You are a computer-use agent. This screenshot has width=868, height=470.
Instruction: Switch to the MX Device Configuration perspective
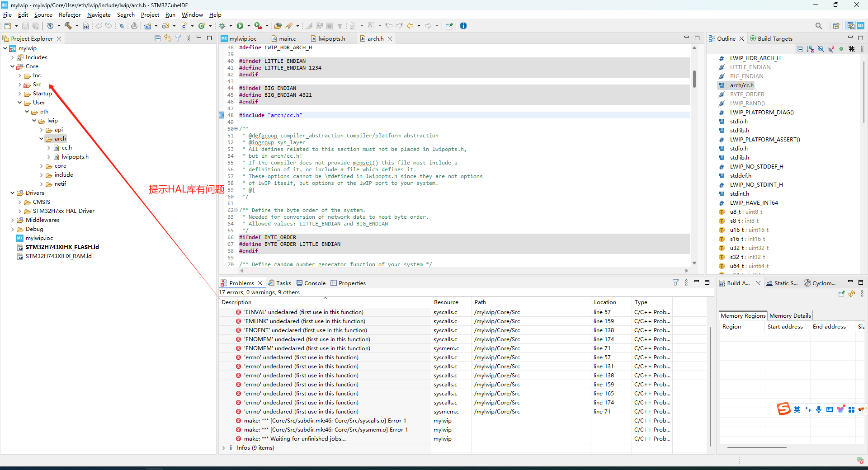(x=861, y=26)
